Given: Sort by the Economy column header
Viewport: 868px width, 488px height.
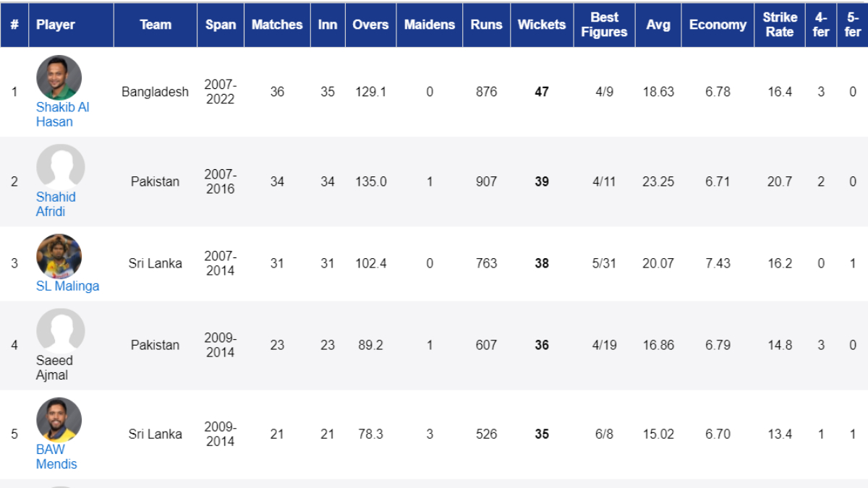Looking at the screenshot, I should click(718, 25).
